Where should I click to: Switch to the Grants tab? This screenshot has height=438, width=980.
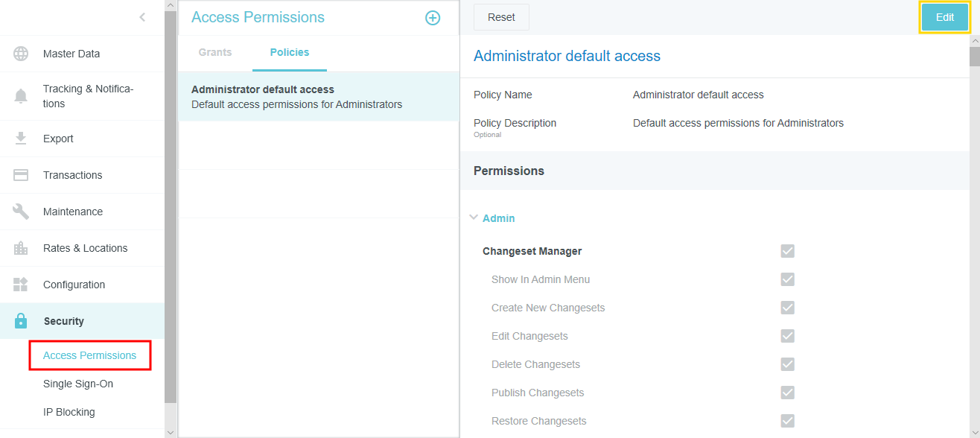point(215,53)
